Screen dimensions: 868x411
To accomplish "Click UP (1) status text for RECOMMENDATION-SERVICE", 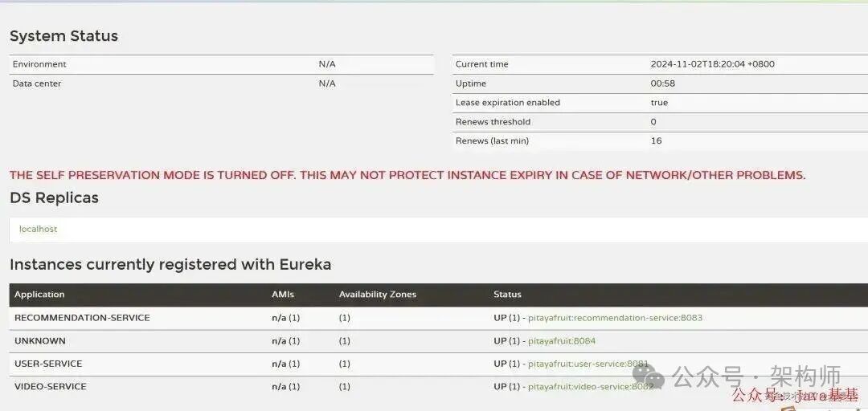I will (x=506, y=318).
